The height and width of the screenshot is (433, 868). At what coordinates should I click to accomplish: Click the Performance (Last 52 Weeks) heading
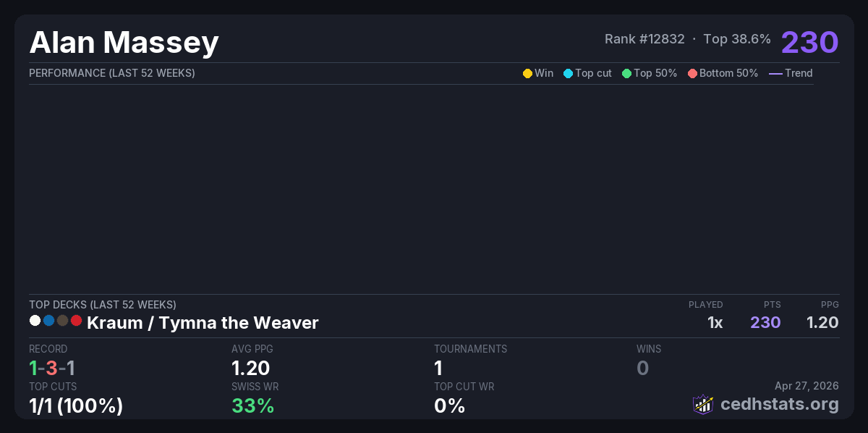point(112,73)
